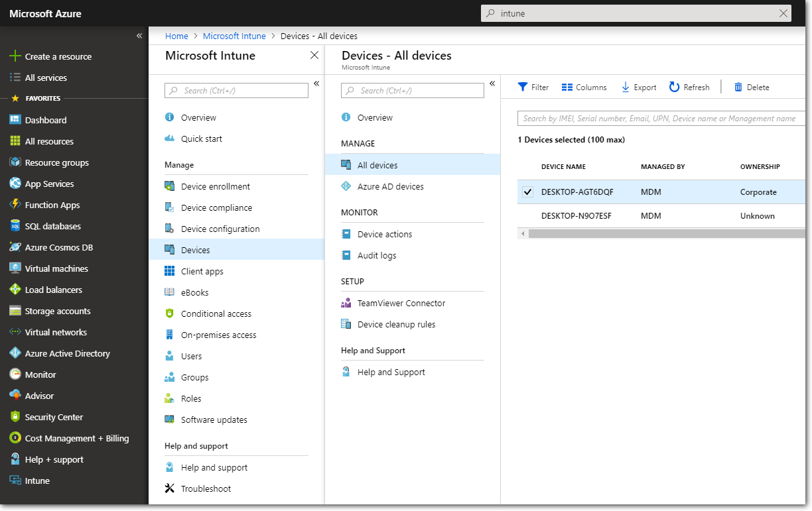Open Device compliance menu item
The height and width of the screenshot is (511, 812).
point(216,207)
